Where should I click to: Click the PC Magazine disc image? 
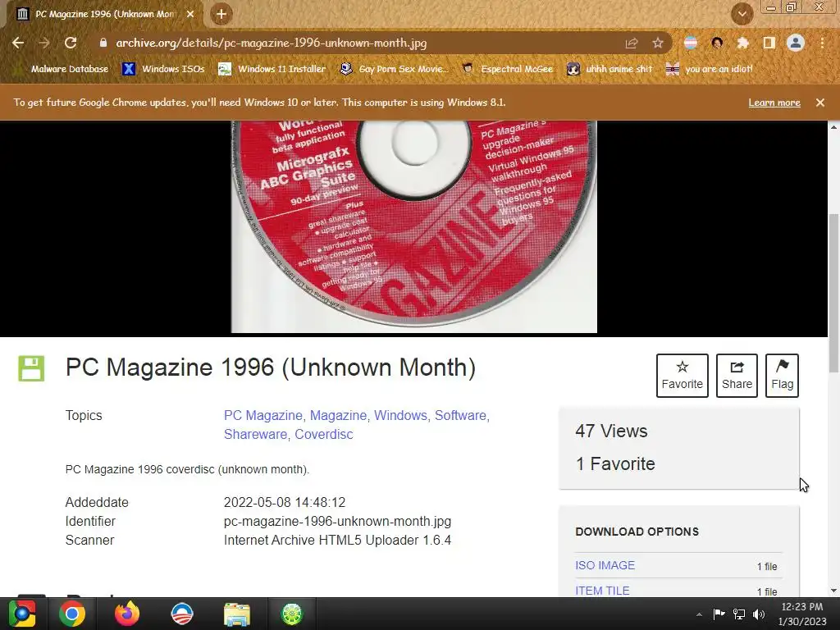[x=414, y=226]
